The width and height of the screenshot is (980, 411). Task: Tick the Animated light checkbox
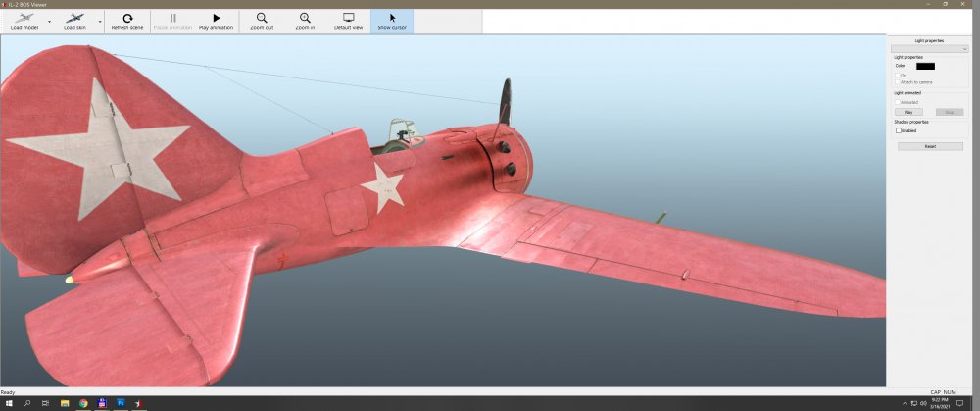coord(898,102)
